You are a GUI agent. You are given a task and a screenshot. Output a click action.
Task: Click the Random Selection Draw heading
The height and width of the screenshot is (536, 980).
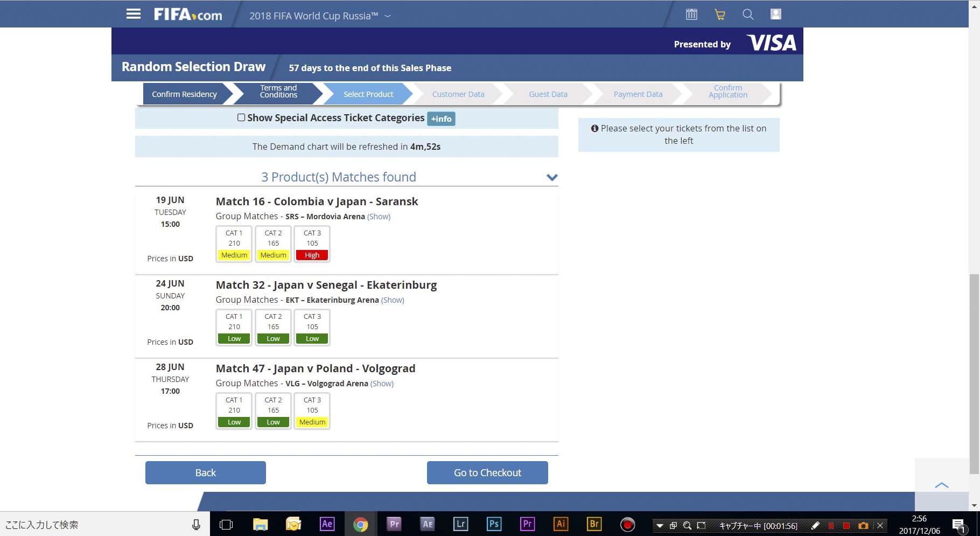[193, 67]
